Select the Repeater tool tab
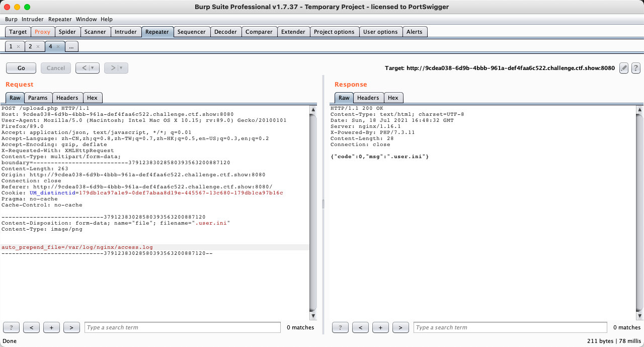This screenshot has width=644, height=347. pyautogui.click(x=157, y=32)
